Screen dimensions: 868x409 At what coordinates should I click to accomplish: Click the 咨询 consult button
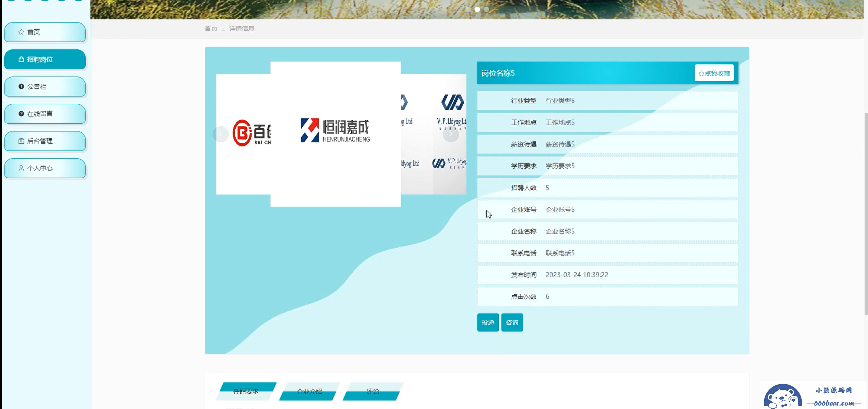pyautogui.click(x=512, y=323)
